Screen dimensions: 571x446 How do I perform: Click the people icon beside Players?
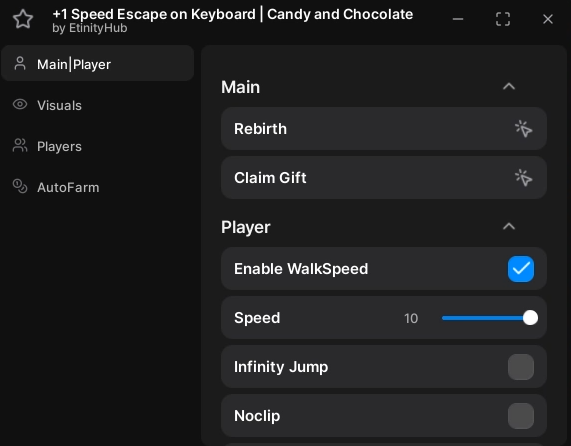(x=20, y=145)
